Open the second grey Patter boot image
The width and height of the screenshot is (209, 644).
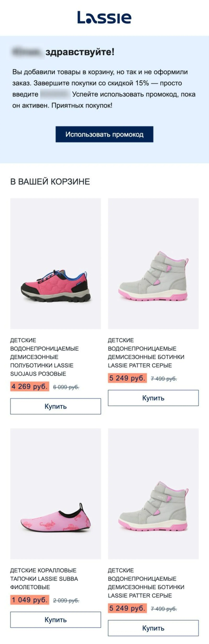click(x=153, y=494)
